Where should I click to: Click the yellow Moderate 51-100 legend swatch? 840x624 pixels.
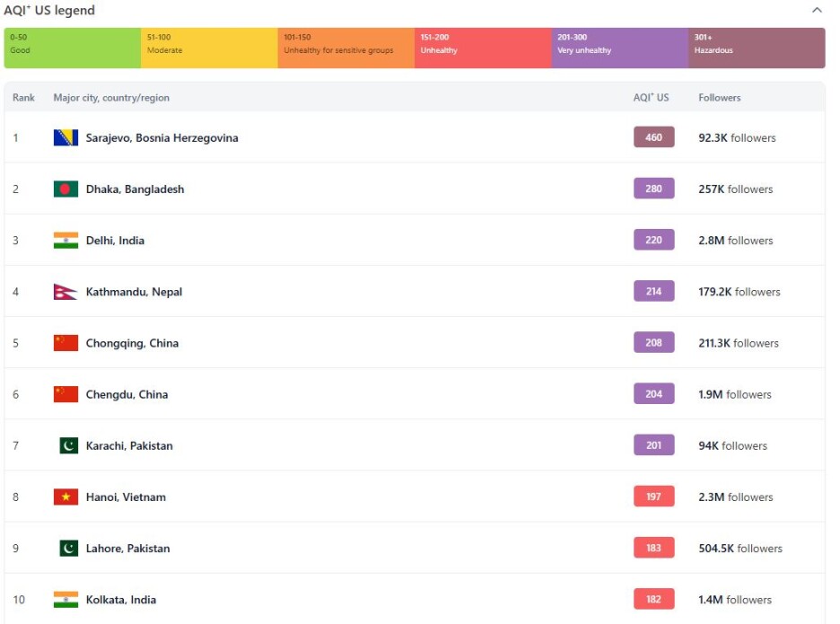point(209,48)
